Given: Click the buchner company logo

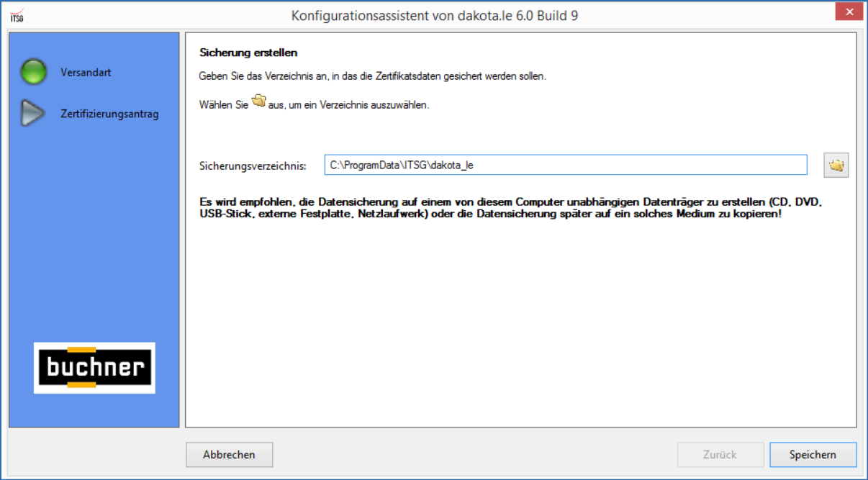Looking at the screenshot, I should point(94,366).
